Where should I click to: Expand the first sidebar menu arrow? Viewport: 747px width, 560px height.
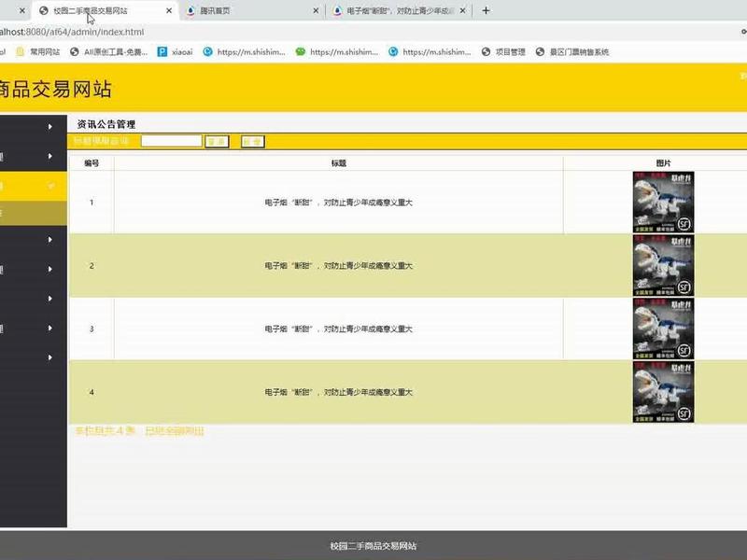point(50,127)
